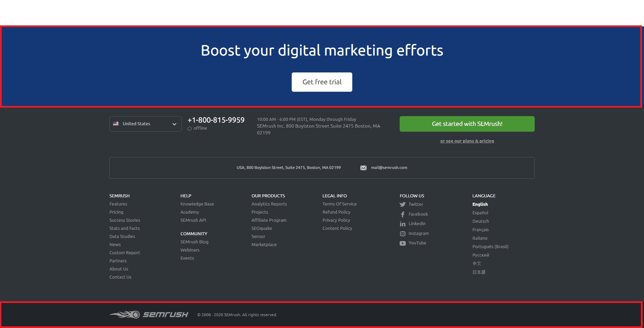Open Data Studies link
The image size is (644, 328).
tap(122, 237)
